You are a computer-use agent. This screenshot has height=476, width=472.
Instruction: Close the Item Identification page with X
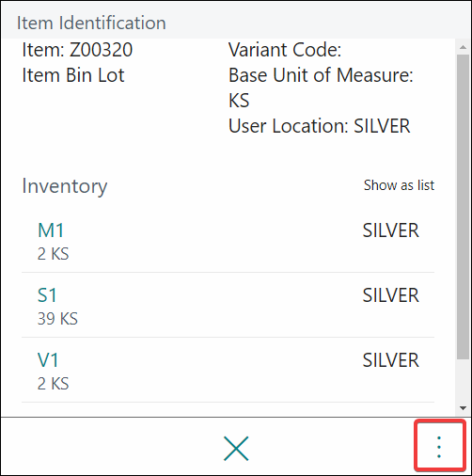(236, 449)
